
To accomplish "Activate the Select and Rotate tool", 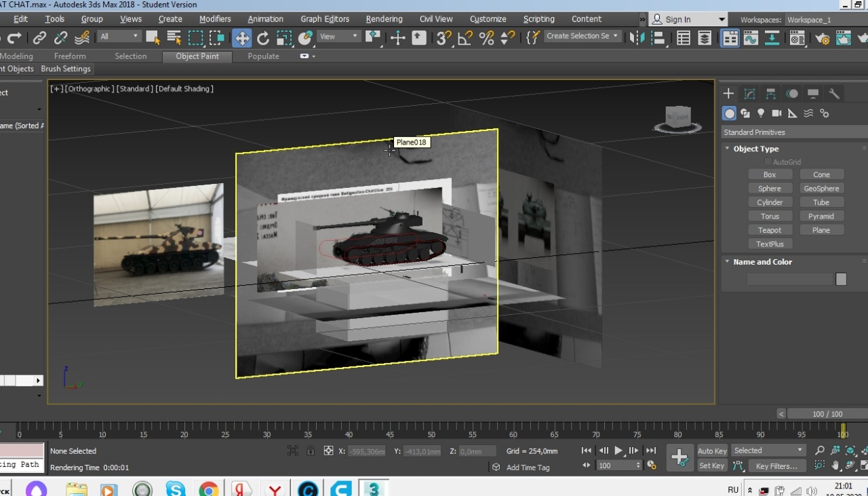I will [263, 38].
